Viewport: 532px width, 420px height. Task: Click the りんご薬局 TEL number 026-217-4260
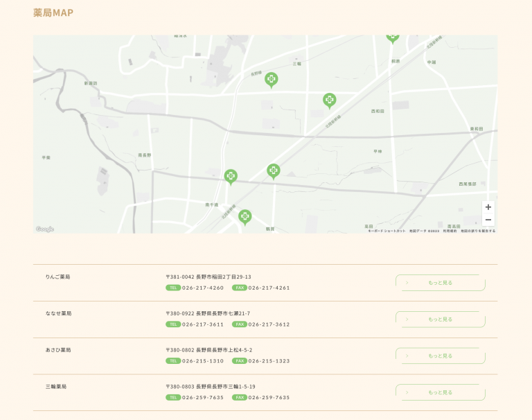[203, 288]
